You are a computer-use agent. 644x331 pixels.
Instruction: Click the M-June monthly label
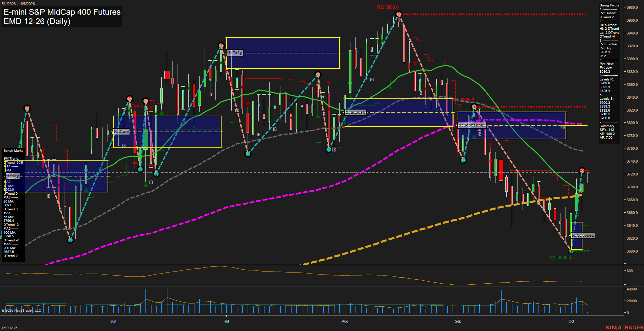(x=121, y=132)
